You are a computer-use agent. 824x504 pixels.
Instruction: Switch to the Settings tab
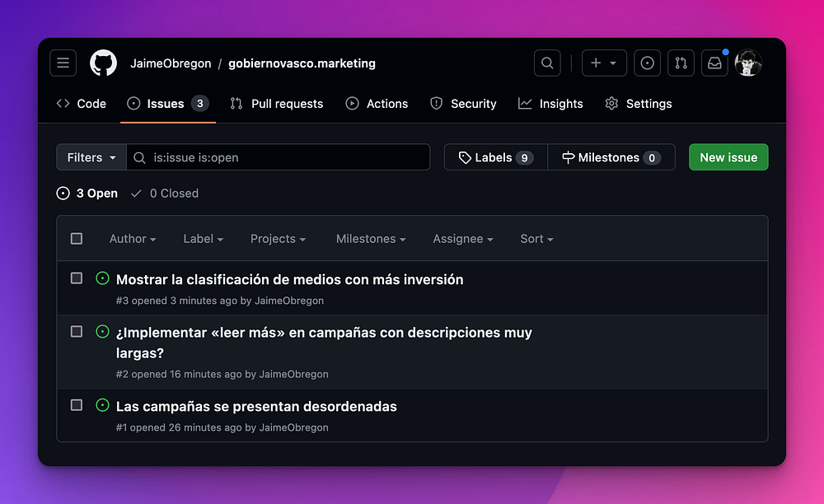639,104
